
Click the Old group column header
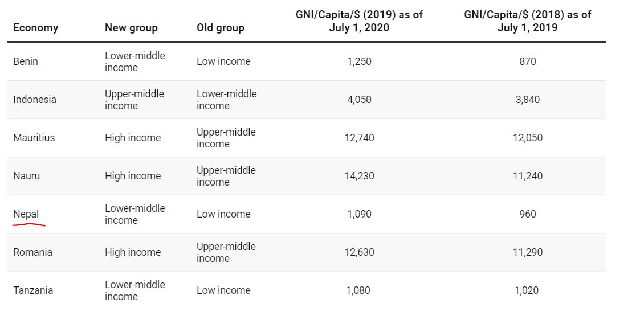tap(220, 27)
